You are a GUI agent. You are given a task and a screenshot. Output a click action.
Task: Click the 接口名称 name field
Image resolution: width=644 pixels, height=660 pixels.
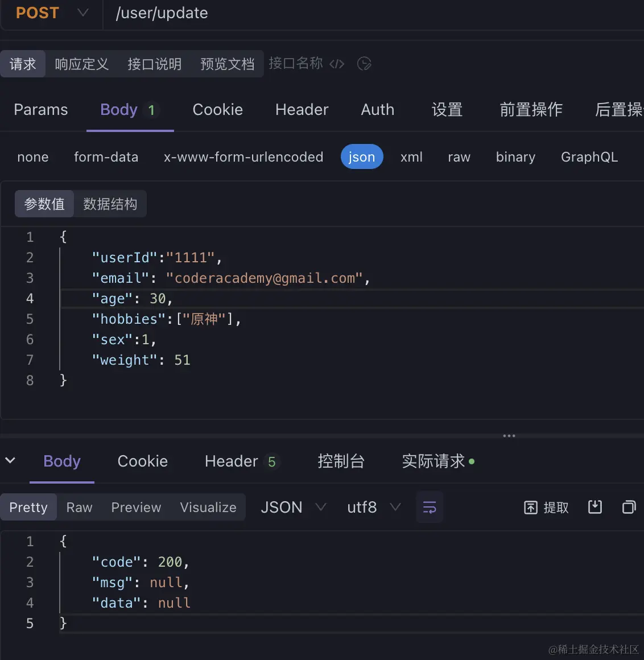[x=296, y=64]
